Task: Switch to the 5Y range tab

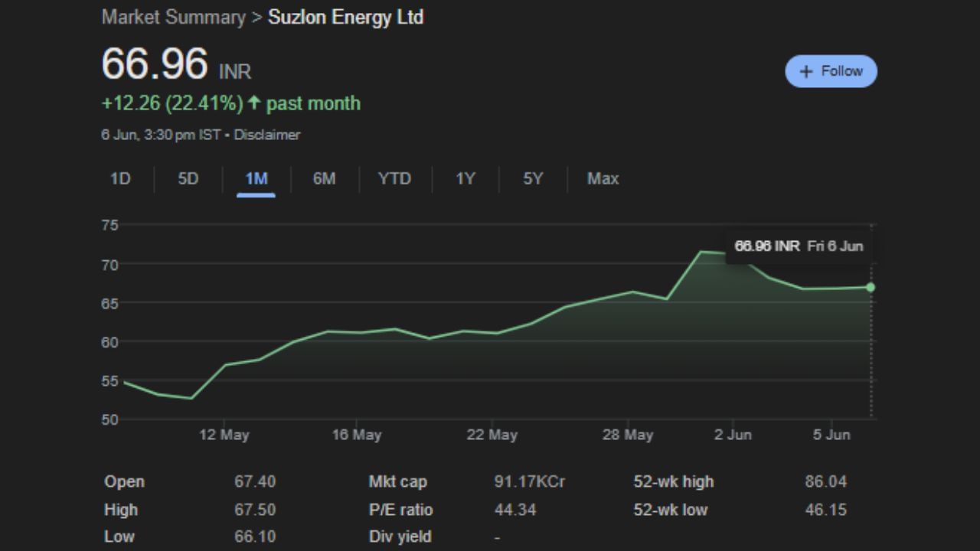Action: [533, 179]
